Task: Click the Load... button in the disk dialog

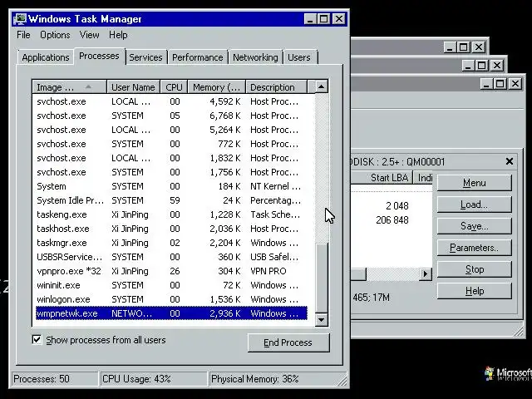Action: click(x=475, y=204)
